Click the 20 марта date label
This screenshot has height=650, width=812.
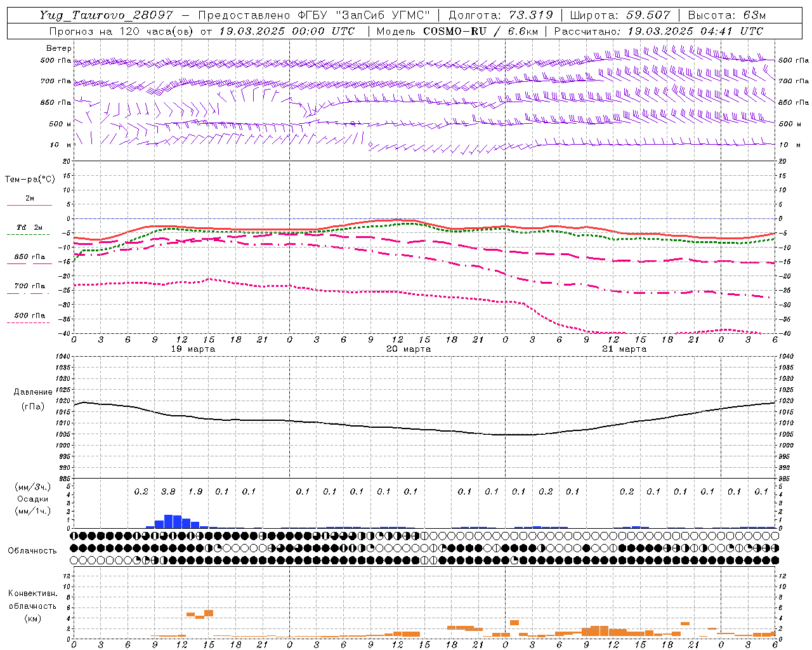[x=409, y=349]
